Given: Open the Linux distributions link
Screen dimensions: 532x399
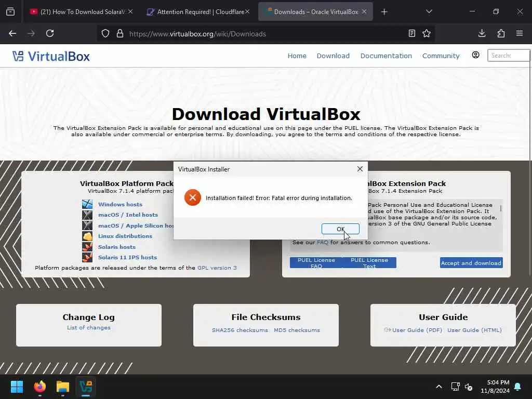Looking at the screenshot, I should (x=125, y=236).
